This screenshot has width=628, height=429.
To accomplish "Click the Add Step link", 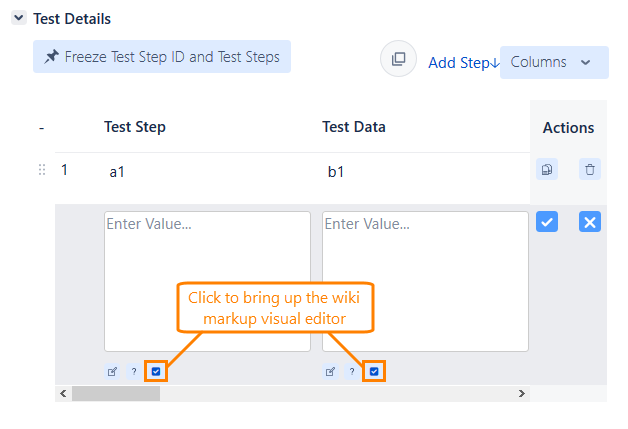I will [x=463, y=63].
